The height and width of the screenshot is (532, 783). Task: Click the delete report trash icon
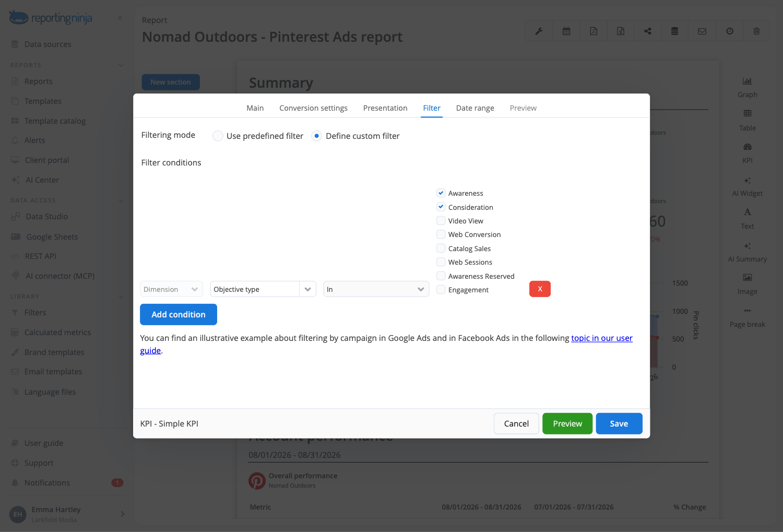click(756, 31)
